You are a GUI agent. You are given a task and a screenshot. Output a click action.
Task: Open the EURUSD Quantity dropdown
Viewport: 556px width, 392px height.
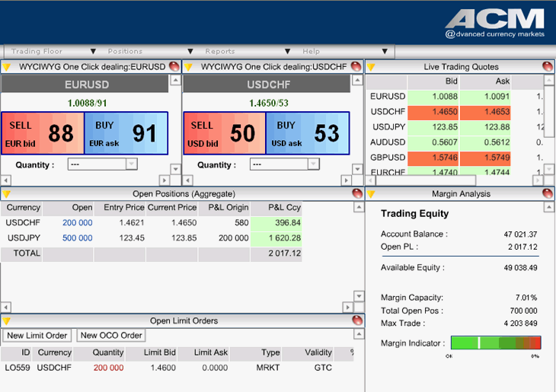coord(132,164)
